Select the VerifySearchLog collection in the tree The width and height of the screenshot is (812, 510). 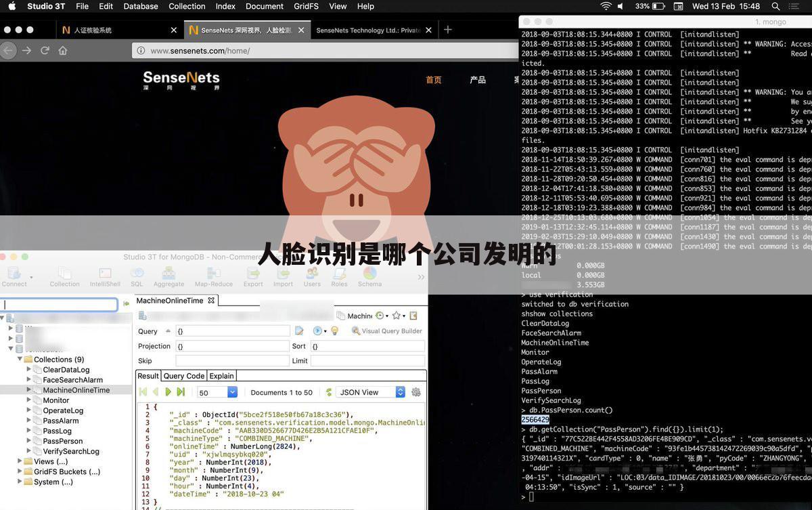[x=71, y=451]
